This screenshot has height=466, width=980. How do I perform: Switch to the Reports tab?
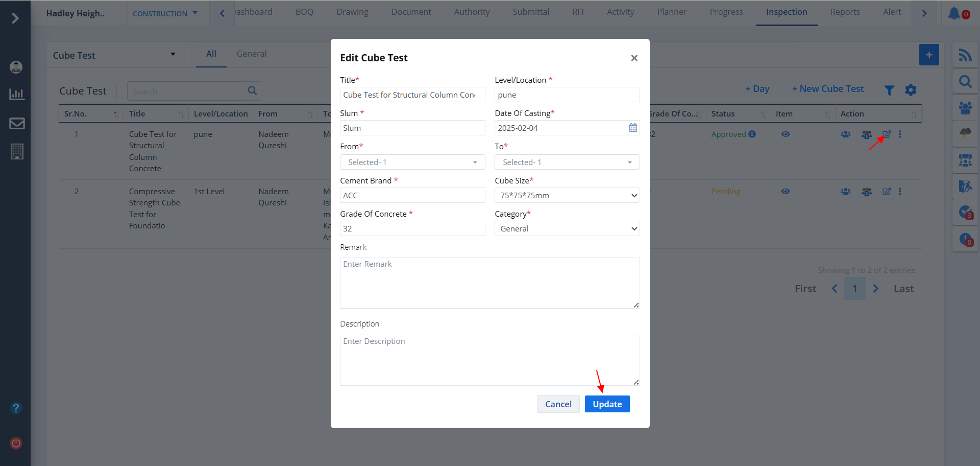(845, 12)
